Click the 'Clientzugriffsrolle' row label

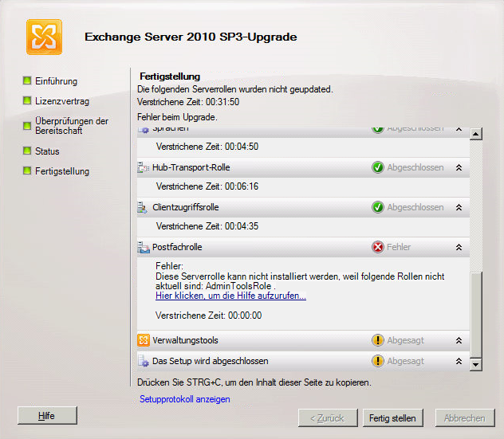pos(186,207)
